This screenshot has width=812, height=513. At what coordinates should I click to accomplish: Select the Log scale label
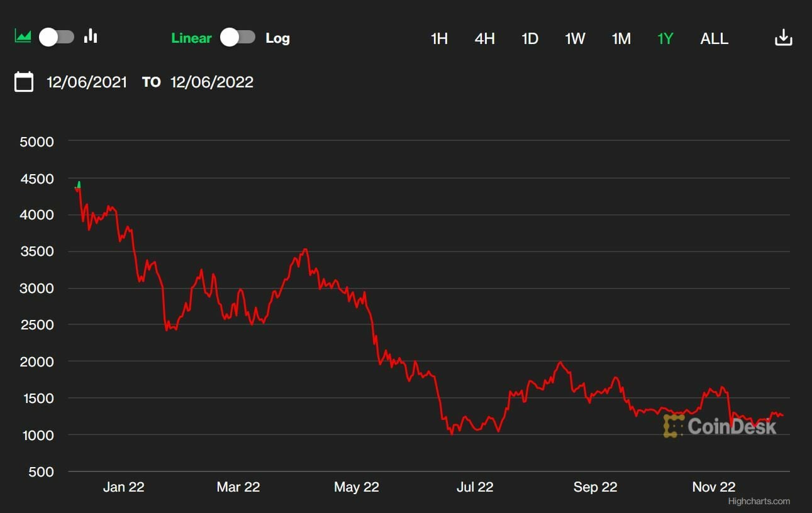tap(277, 38)
